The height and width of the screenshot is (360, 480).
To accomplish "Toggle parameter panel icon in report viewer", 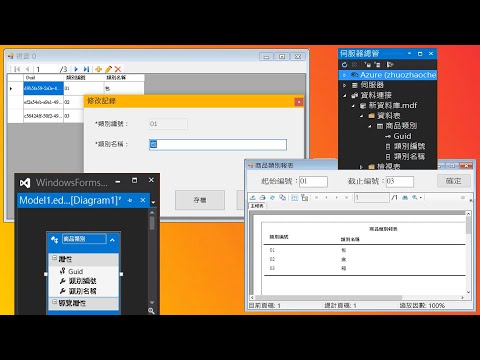I will [x=294, y=197].
